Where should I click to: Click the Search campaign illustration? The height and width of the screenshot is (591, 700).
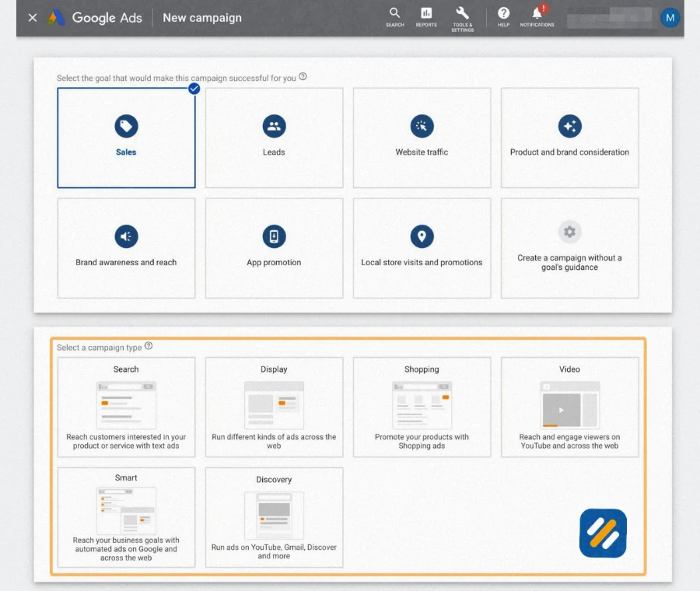[x=126, y=405]
